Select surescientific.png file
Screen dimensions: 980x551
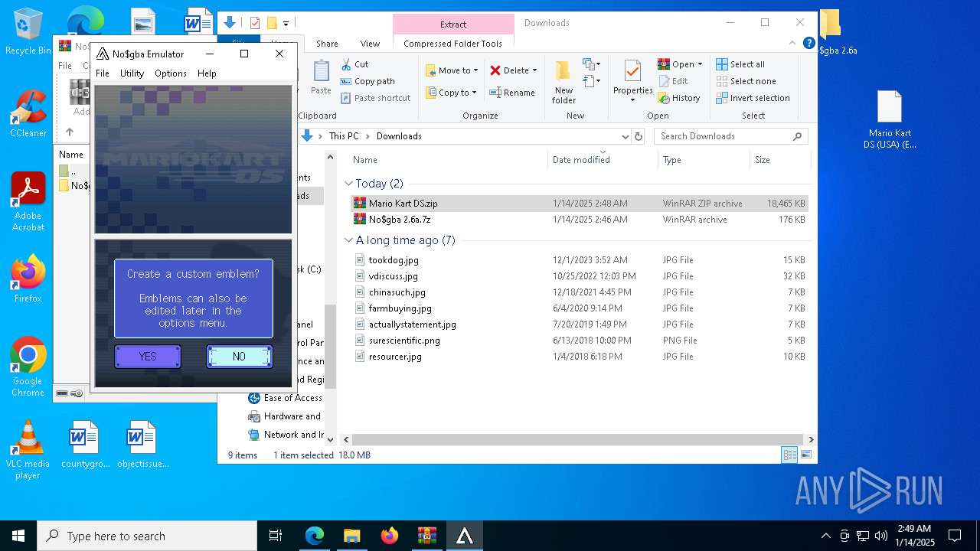pos(580,341)
